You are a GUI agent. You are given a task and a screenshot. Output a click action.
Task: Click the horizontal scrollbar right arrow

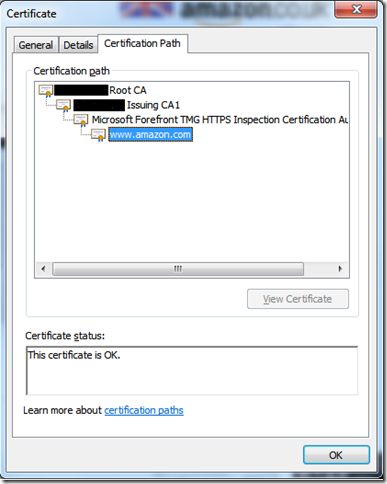point(340,269)
